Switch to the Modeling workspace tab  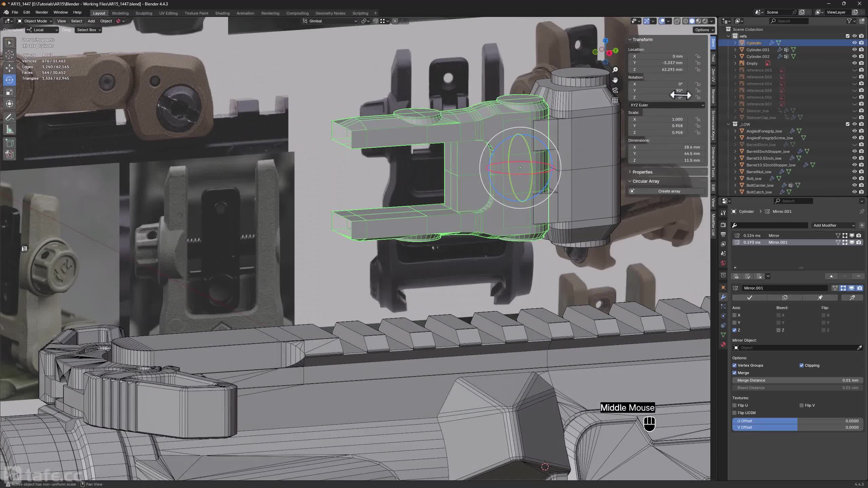(x=120, y=13)
